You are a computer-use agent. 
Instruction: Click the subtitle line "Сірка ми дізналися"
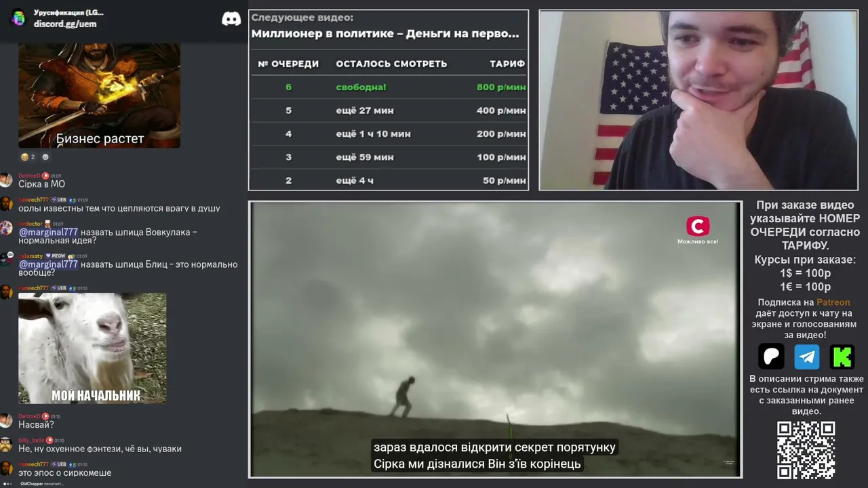coord(477,464)
